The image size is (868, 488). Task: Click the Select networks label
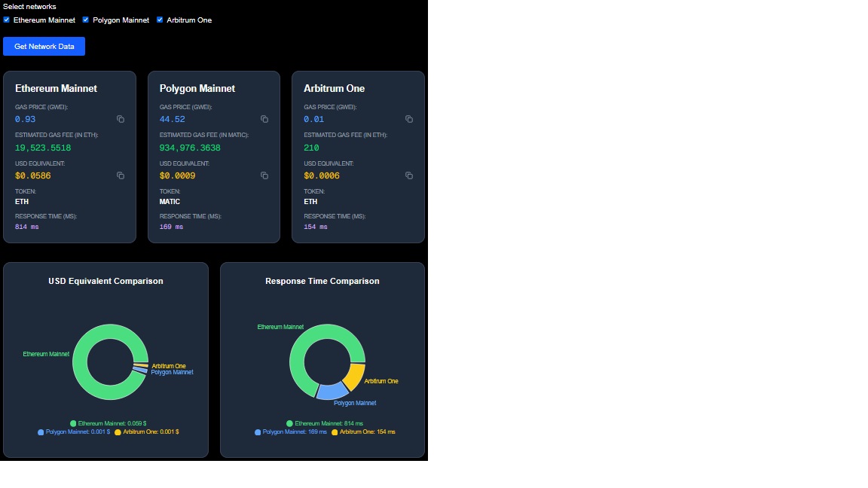pyautogui.click(x=29, y=7)
